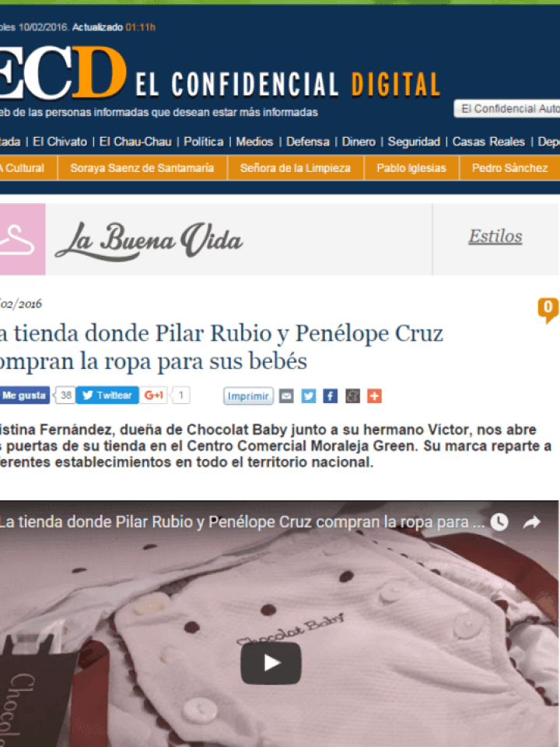Select the Pablo Iglesias topic tab
560x747 pixels.
[411, 168]
